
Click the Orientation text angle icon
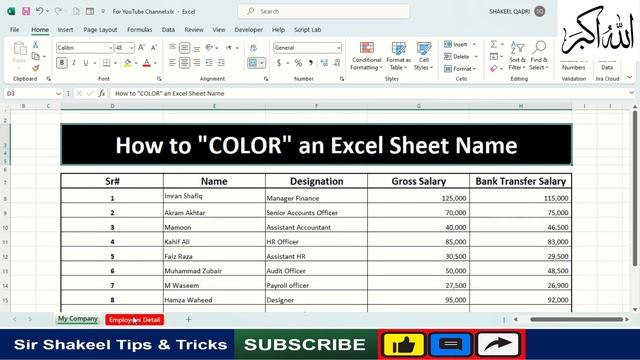click(209, 48)
